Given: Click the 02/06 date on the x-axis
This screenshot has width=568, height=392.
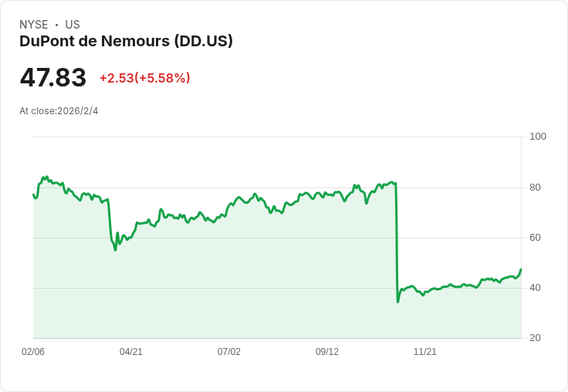Looking at the screenshot, I should click(33, 352).
